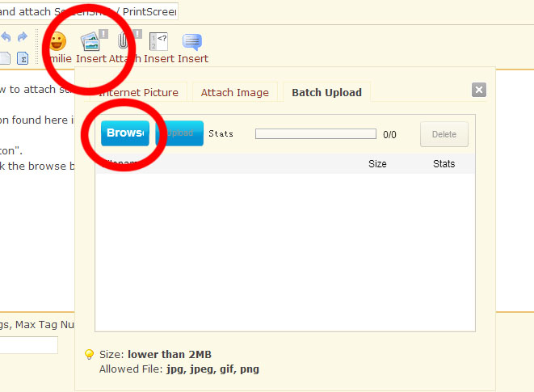Click the Delete button
534x392 pixels.
[x=444, y=134]
